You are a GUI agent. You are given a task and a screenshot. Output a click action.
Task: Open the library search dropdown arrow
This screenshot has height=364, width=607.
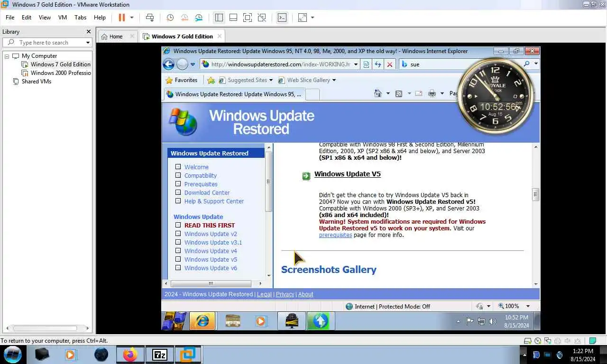click(x=88, y=43)
